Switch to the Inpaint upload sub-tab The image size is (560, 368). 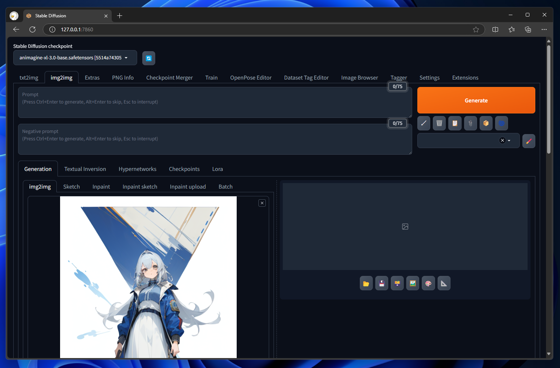(x=188, y=187)
